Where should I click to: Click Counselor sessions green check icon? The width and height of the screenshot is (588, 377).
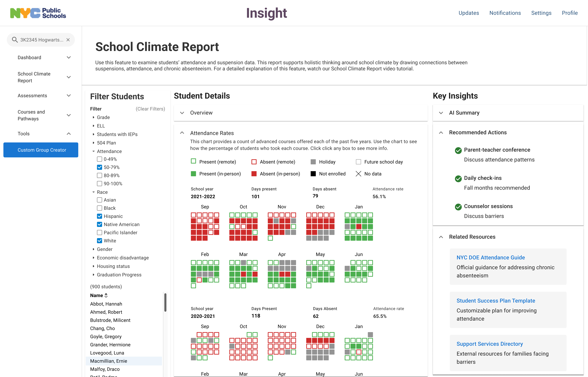pyautogui.click(x=458, y=207)
